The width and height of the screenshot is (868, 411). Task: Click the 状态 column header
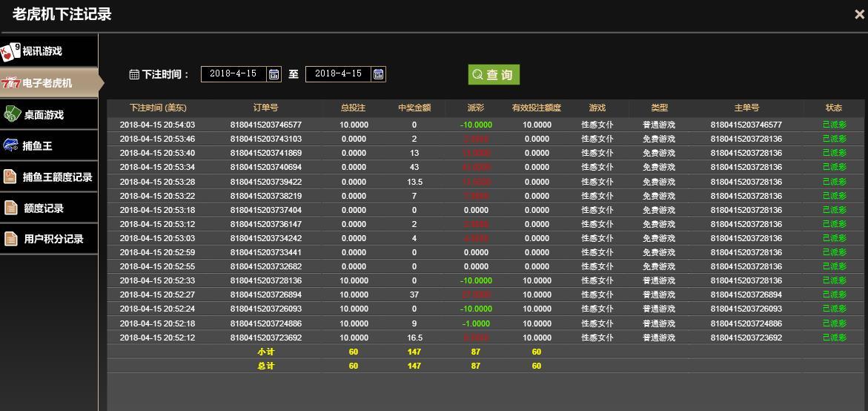click(833, 108)
